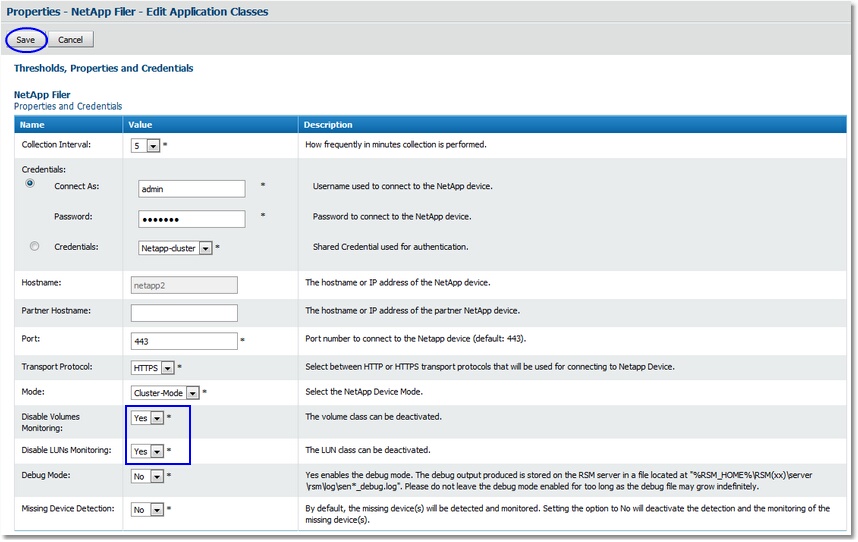Open the Missing Device Detection dropdown

pos(147,510)
